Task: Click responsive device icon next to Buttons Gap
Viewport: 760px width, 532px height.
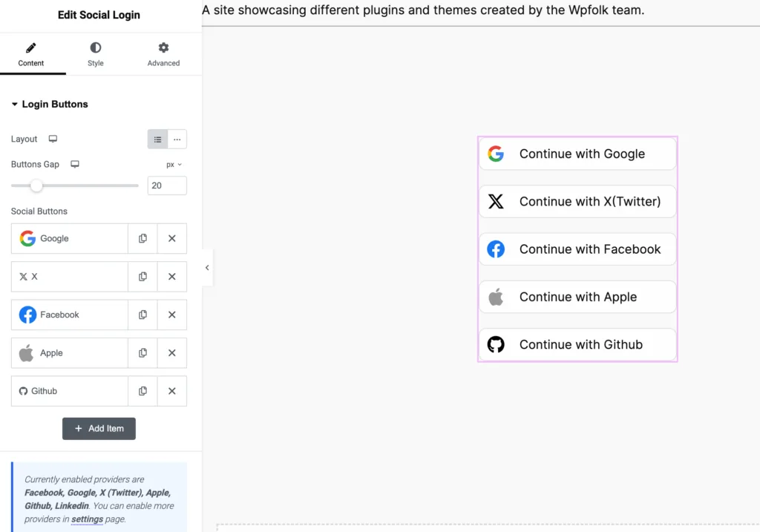Action: pyautogui.click(x=75, y=164)
